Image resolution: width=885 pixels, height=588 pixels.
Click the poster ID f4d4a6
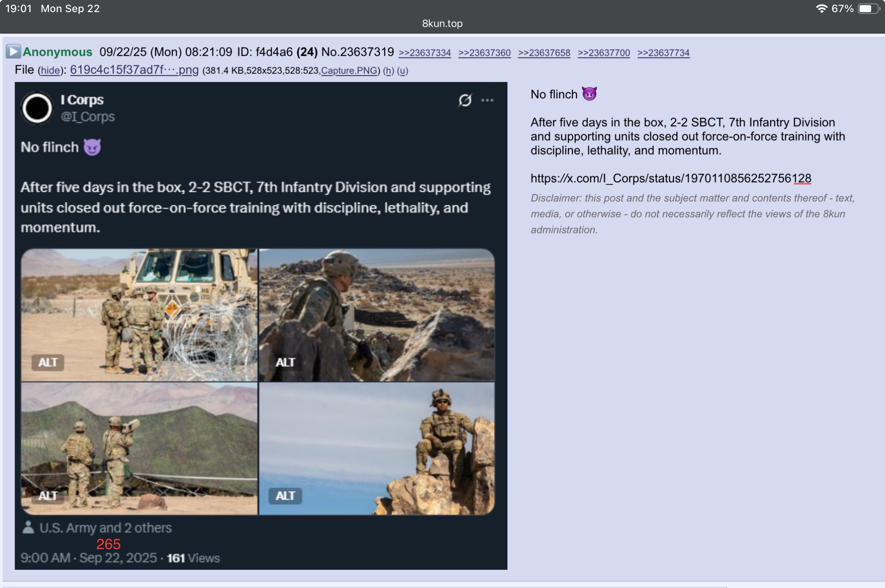[265, 52]
